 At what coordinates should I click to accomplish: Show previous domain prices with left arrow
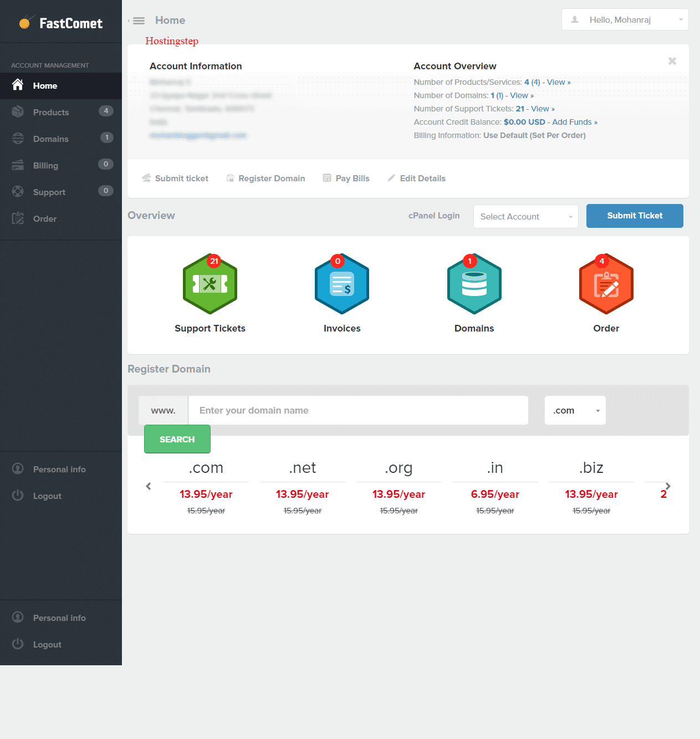pyautogui.click(x=149, y=486)
